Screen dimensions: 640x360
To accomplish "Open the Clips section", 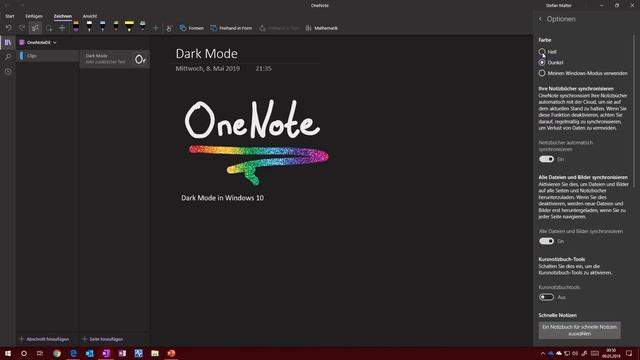I will click(x=48, y=56).
